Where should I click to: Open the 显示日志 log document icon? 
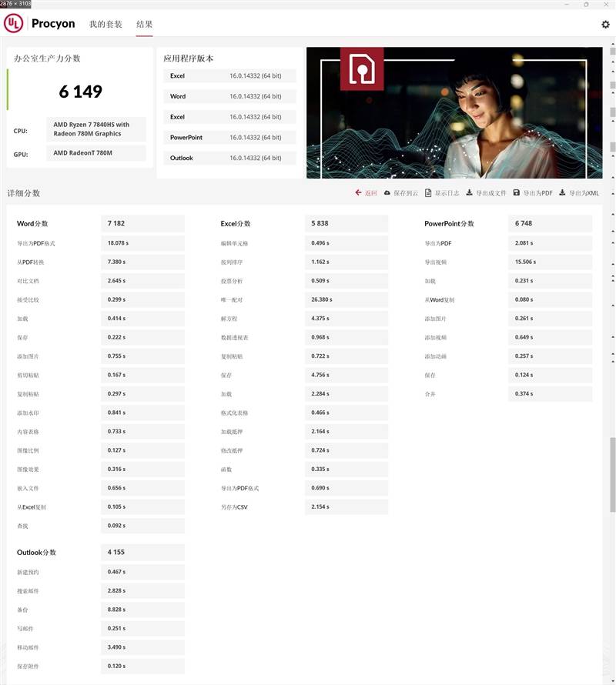tap(428, 193)
